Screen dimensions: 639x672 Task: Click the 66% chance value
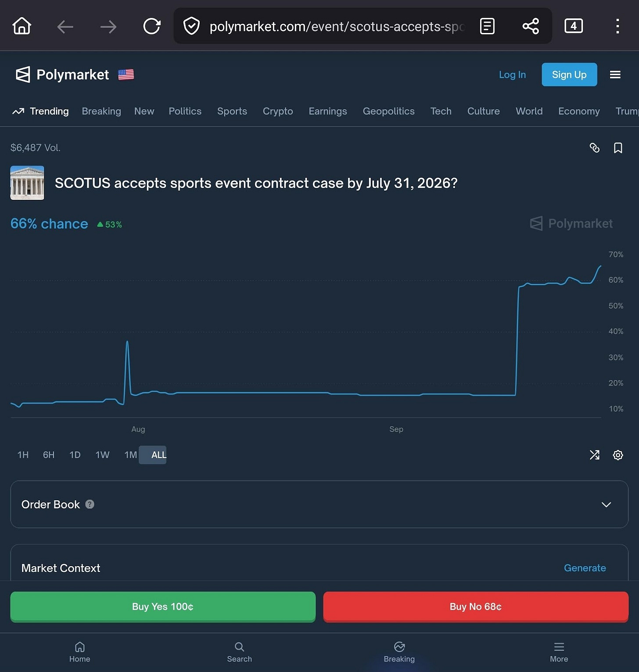pyautogui.click(x=49, y=224)
